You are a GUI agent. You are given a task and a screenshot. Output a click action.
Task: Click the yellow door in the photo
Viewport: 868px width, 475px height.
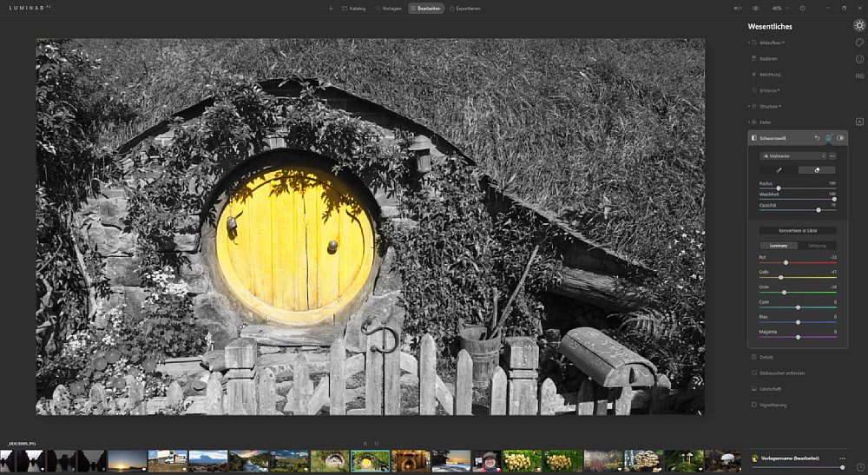click(294, 246)
